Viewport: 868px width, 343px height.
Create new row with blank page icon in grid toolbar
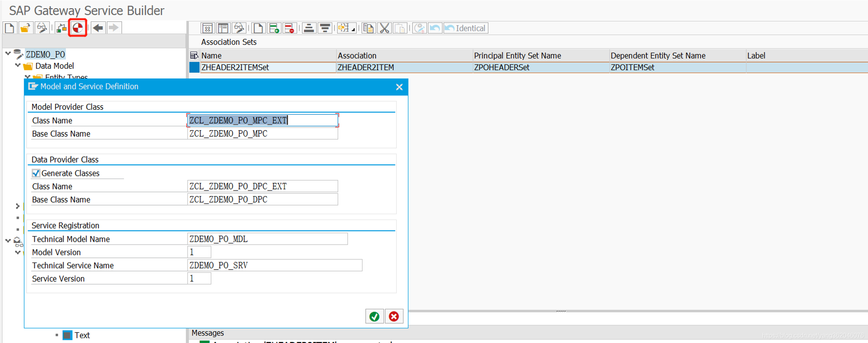pos(258,28)
